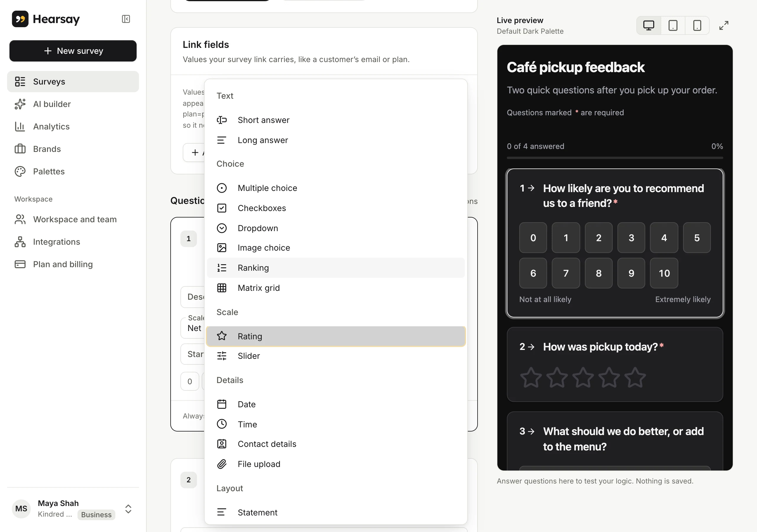The height and width of the screenshot is (532, 757).
Task: Choose score 7 in the preview scale
Action: point(566,273)
